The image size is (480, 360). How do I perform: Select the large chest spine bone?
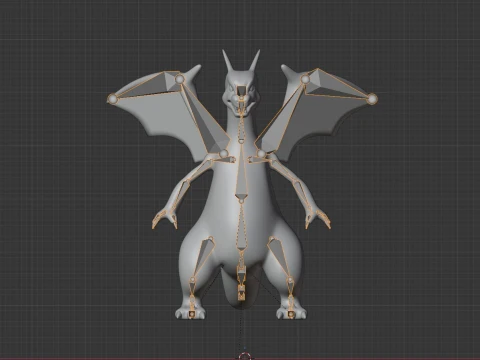click(241, 172)
